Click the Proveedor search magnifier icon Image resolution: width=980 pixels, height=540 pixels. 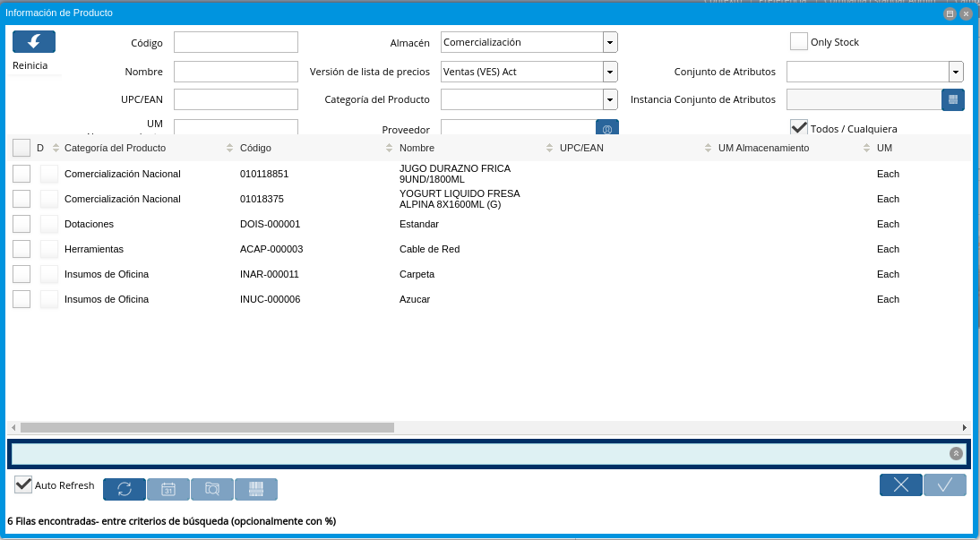(x=606, y=129)
